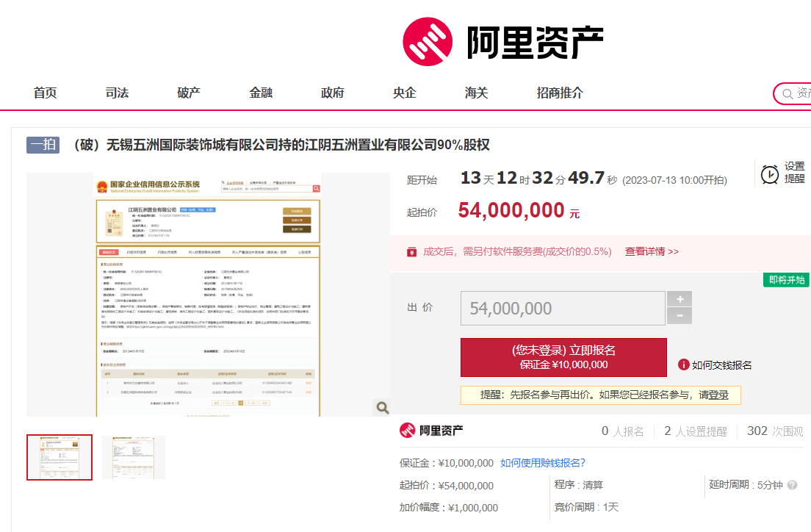The image size is (811, 532).
Task: Open 如何使用赊钱报名? link
Action: (x=543, y=463)
